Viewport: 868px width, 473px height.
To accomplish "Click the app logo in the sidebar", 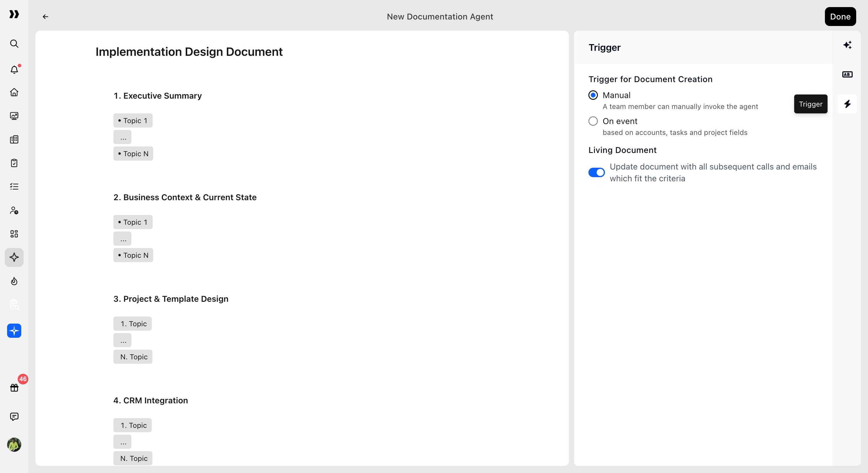I will coord(14,14).
